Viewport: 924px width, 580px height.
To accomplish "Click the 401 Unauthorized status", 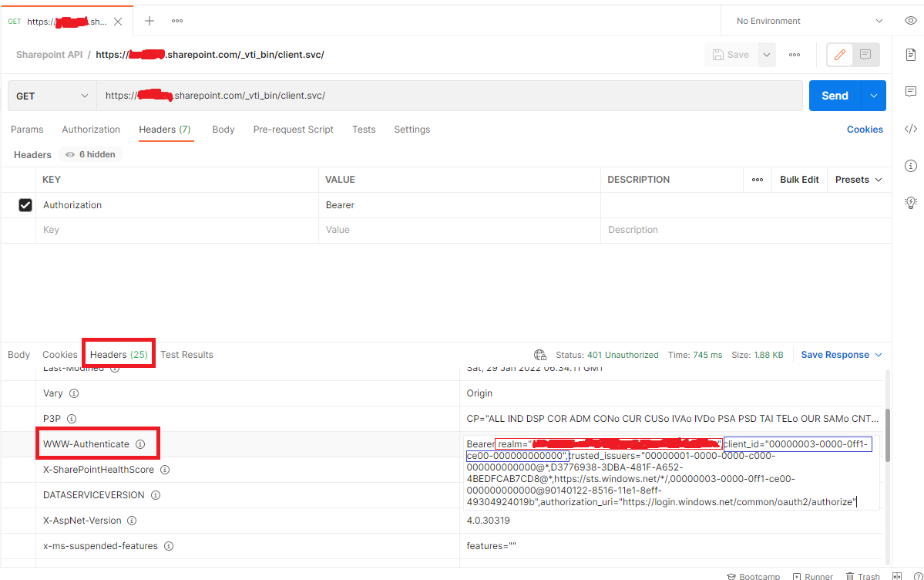I will click(x=623, y=355).
